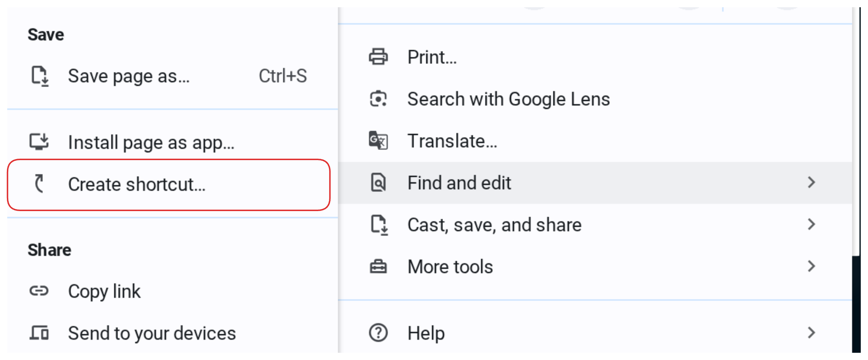Click the printer icon
The width and height of the screenshot is (868, 360).
(x=378, y=57)
